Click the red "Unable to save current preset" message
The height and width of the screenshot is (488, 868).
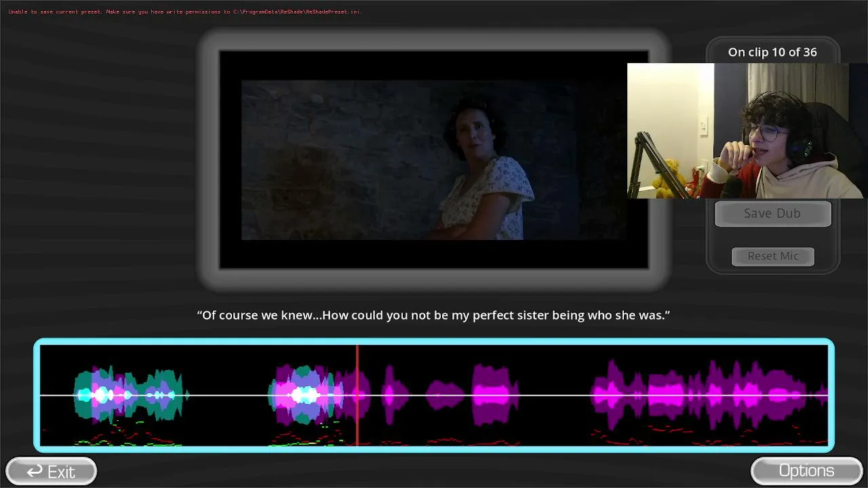(x=185, y=12)
